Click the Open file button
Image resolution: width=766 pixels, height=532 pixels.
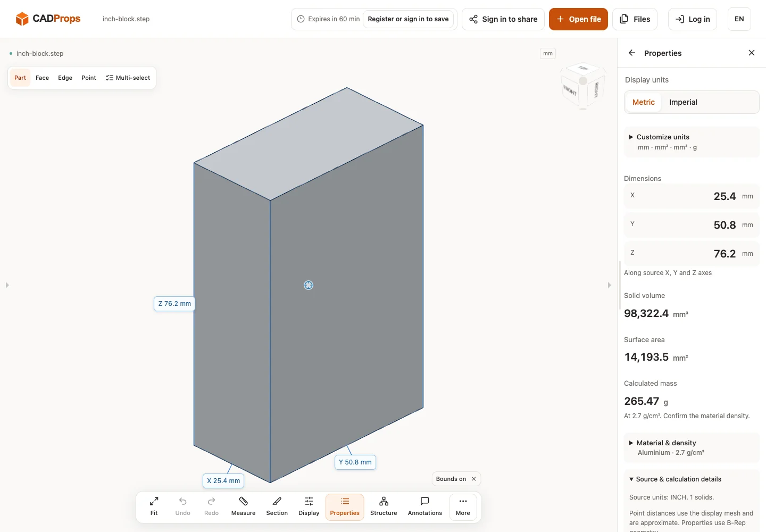point(578,19)
